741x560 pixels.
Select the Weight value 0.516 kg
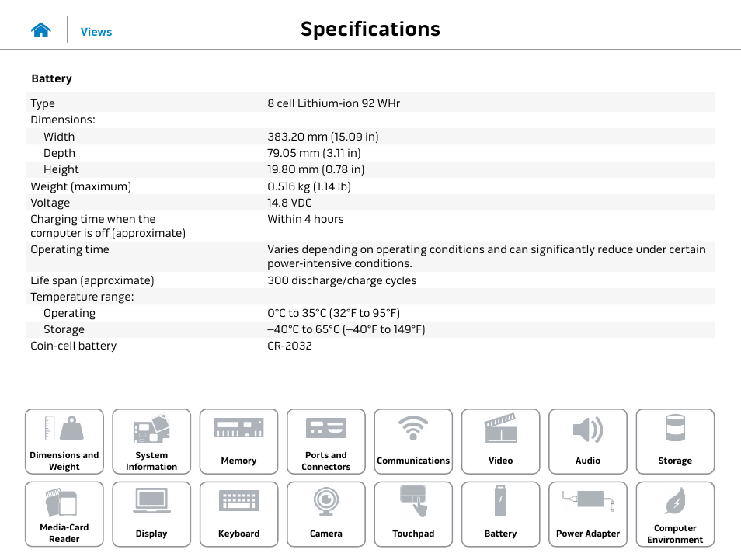coord(309,186)
